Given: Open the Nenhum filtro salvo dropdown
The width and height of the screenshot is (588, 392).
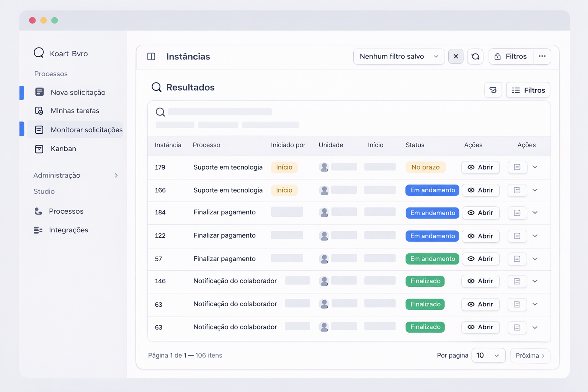Looking at the screenshot, I should click(399, 57).
